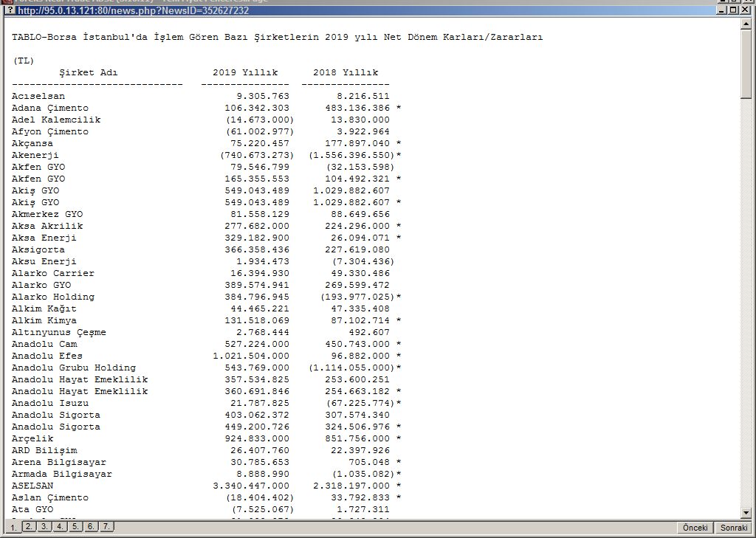Click Adana Çimento's 2018 value 483.136.386
Viewport: 756px width, 538px height.
click(x=357, y=108)
